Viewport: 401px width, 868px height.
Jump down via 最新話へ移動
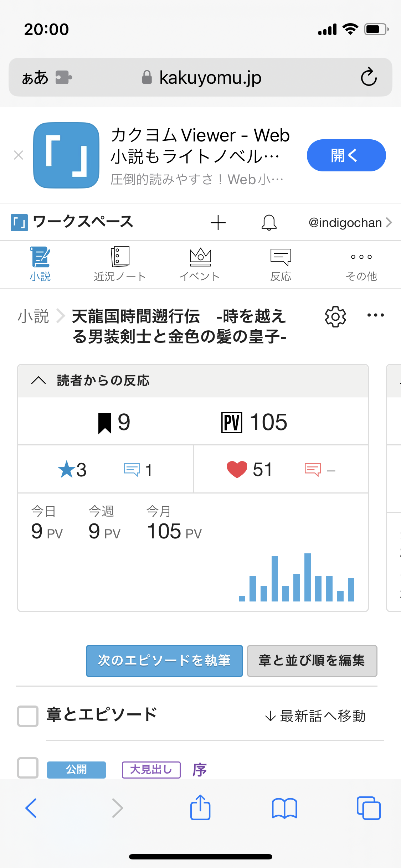315,716
